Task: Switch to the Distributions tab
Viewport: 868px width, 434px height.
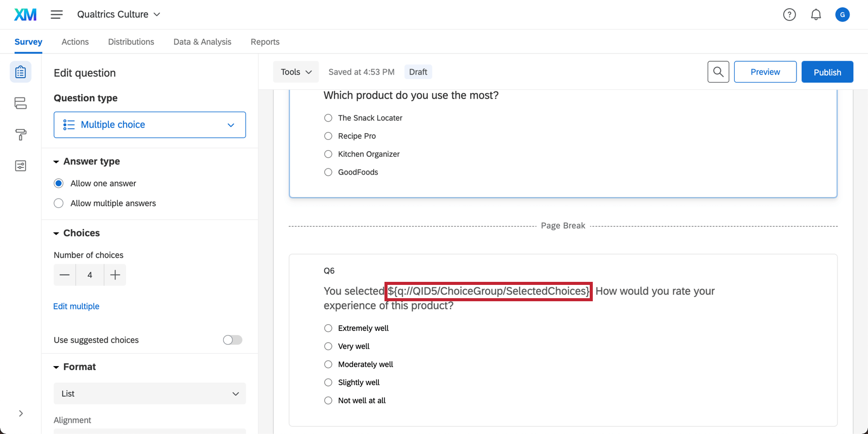Action: 131,42
